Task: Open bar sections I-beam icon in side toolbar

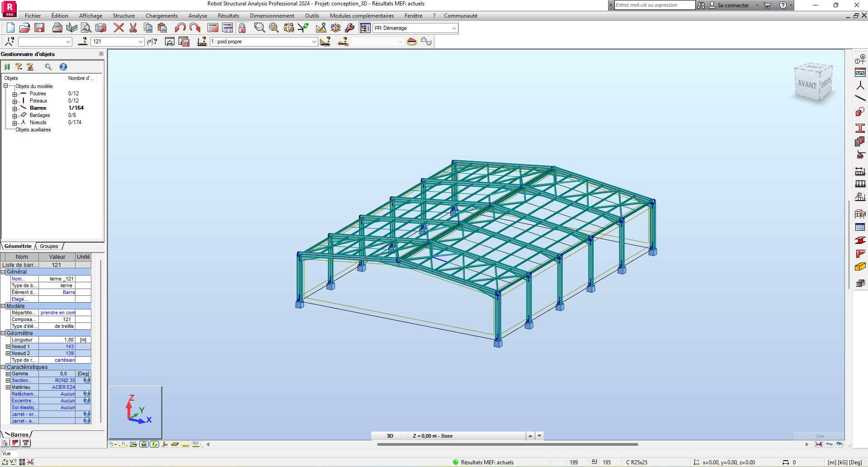Action: [x=860, y=128]
